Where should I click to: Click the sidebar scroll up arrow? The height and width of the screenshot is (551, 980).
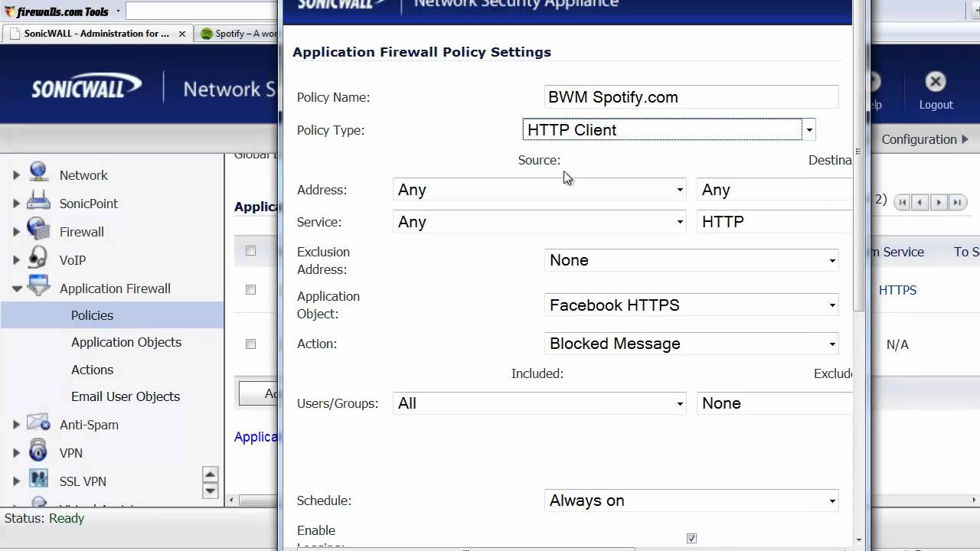click(x=211, y=474)
